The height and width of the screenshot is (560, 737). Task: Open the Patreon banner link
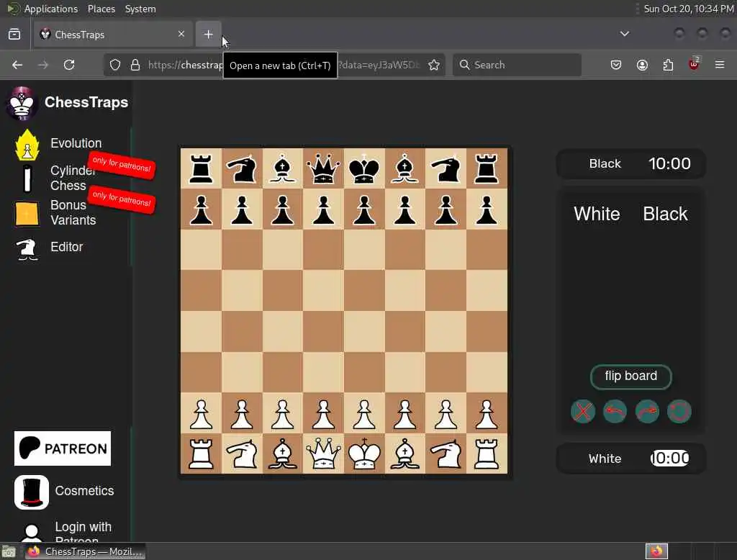[x=63, y=448]
